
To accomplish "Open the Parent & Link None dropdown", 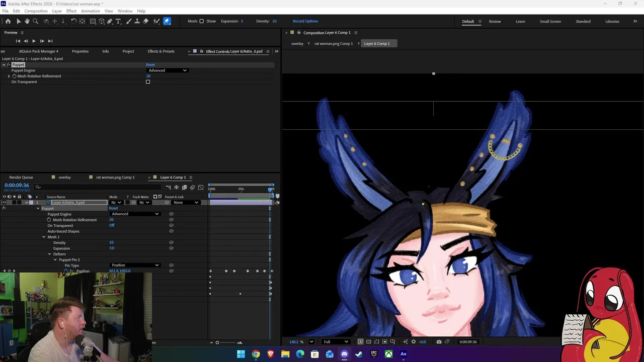I will 185,202.
